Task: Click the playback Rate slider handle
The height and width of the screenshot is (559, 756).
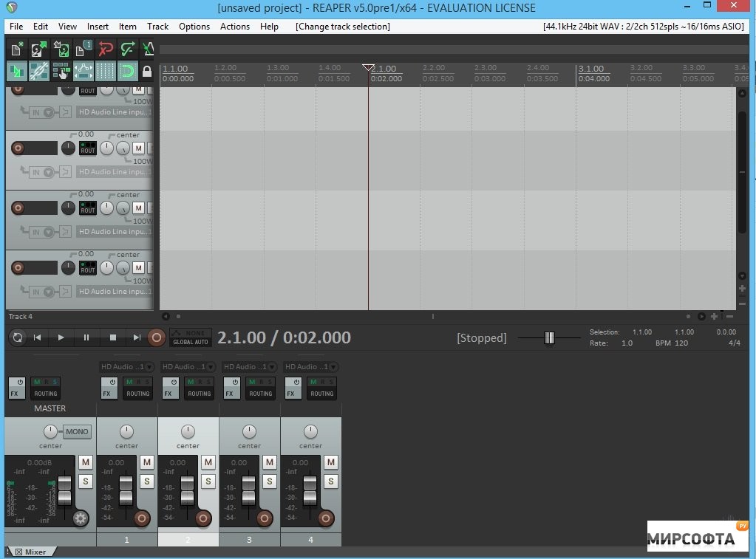Action: [549, 337]
